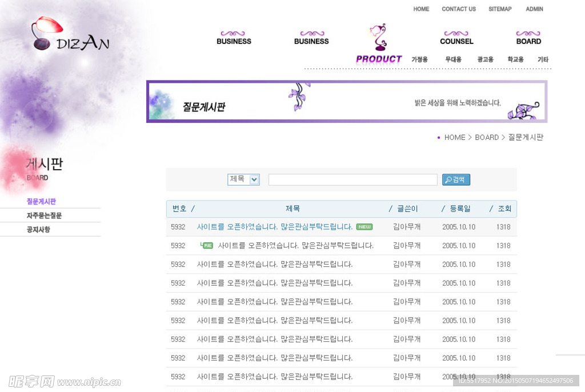Focus the search text input box
The height and width of the screenshot is (392, 585).
(352, 179)
